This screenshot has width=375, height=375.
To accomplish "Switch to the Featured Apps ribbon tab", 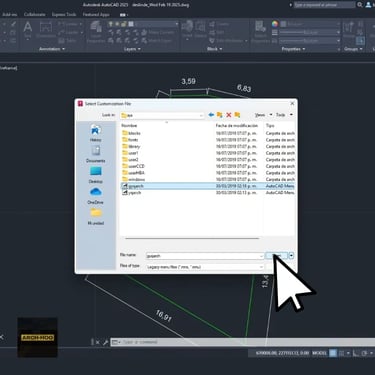I will pos(96,15).
